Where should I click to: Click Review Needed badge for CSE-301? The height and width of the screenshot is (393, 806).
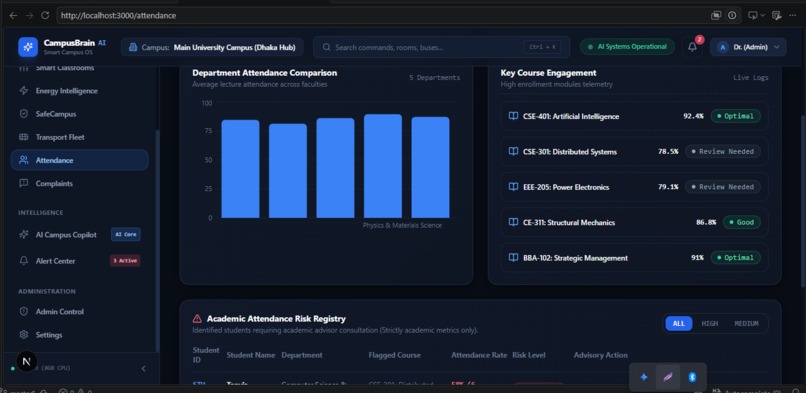coord(723,152)
